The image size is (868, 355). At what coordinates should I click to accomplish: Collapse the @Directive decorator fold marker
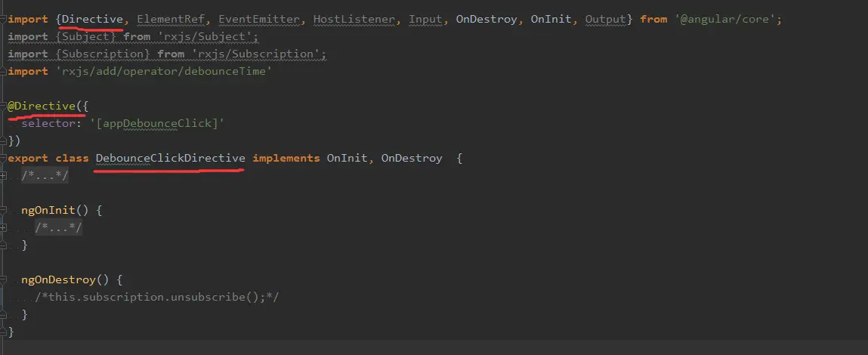3,106
